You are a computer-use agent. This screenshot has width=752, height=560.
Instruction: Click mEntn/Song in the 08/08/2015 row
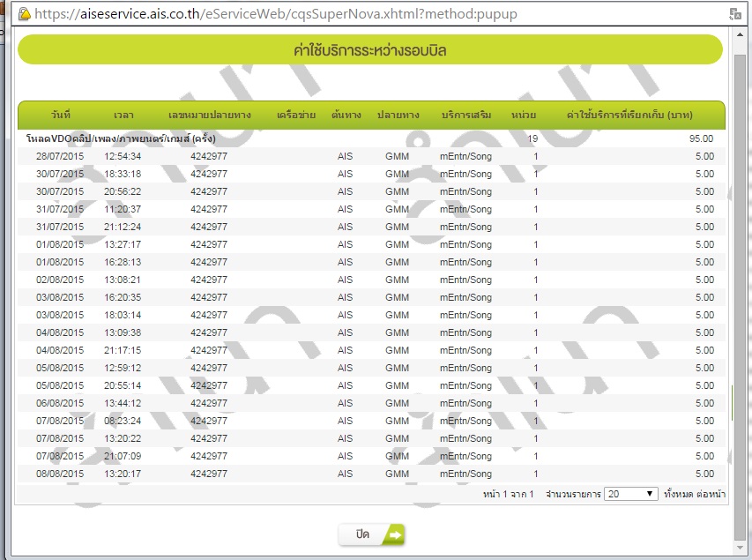[x=465, y=474]
